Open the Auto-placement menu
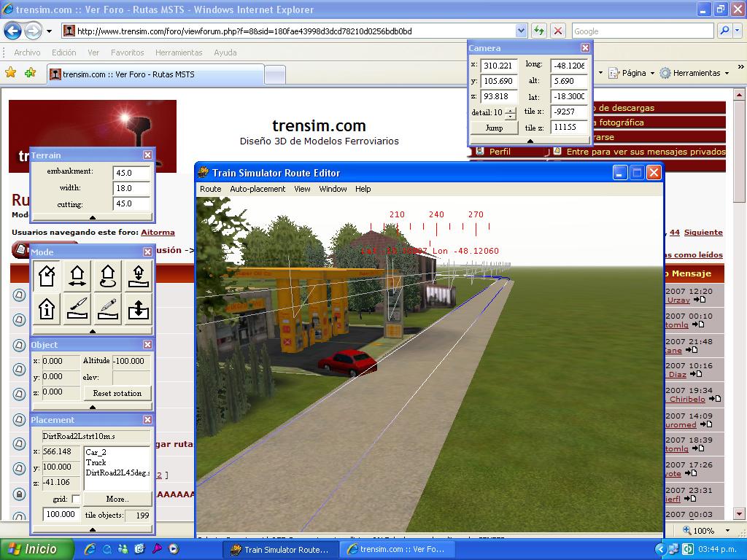This screenshot has height=560, width=747. tap(258, 189)
